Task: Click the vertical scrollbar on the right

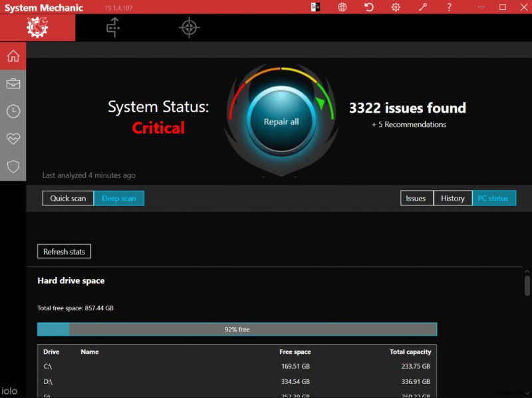Action: [x=527, y=286]
